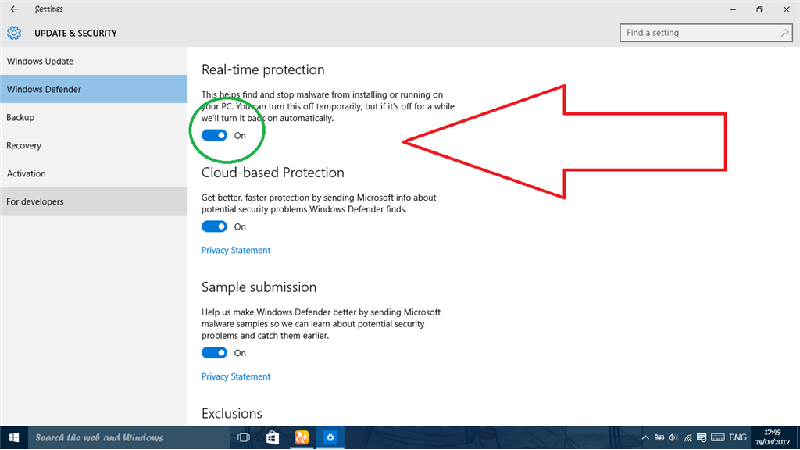Minimize the Settings window
800x450 pixels.
tap(733, 9)
